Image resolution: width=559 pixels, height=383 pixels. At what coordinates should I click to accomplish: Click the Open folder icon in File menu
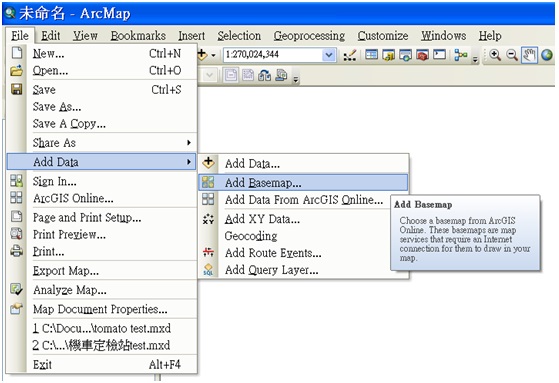coord(16,70)
